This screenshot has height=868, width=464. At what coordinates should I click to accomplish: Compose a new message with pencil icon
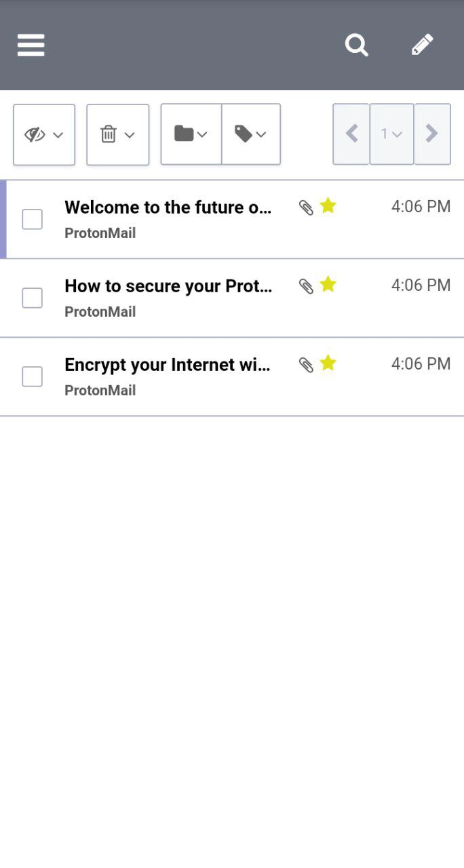click(x=422, y=45)
